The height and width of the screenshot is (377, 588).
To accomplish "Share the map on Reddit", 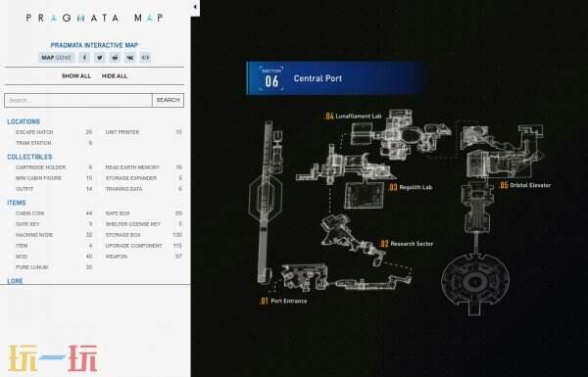I will pos(115,58).
